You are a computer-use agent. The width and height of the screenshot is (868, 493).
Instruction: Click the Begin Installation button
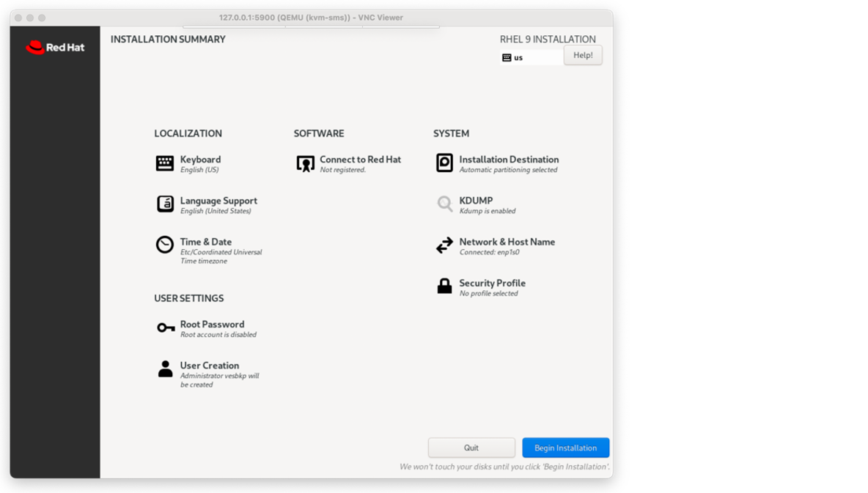point(565,448)
